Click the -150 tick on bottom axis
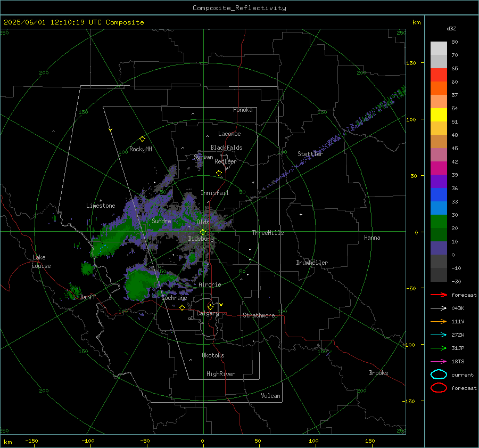 click(x=31, y=441)
